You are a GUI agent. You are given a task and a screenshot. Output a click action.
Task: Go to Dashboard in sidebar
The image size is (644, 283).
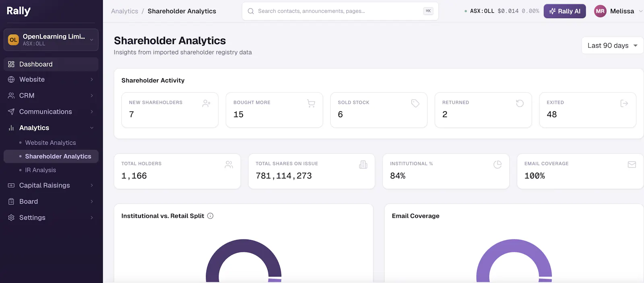[51, 64]
